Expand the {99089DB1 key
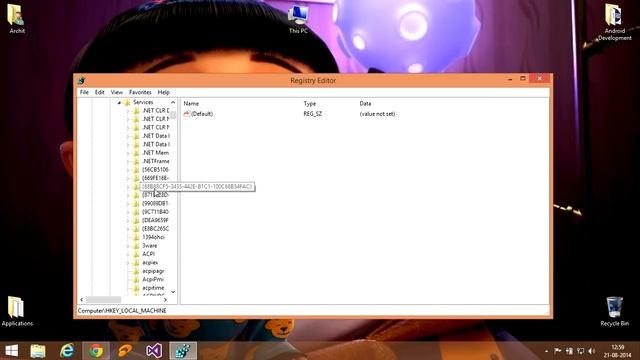The height and width of the screenshot is (360, 640). coord(128,204)
